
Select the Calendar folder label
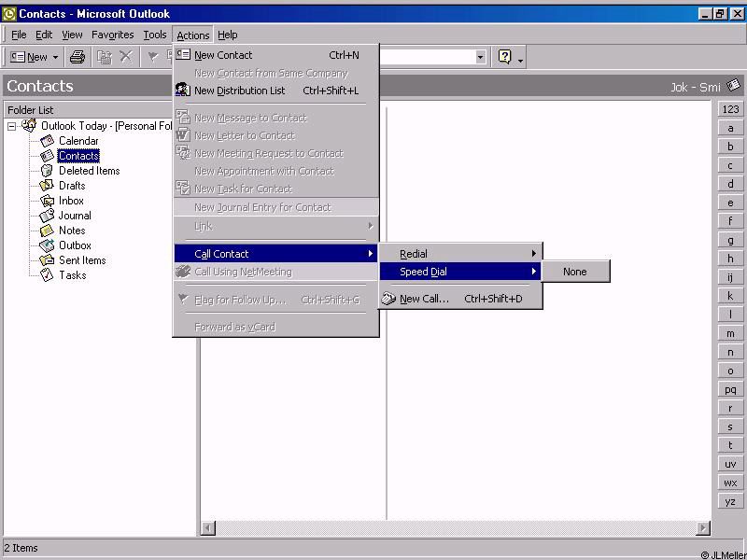78,141
